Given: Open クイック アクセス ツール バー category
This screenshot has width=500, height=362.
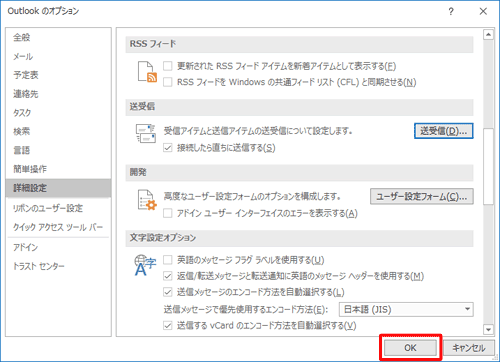Looking at the screenshot, I should (x=58, y=227).
